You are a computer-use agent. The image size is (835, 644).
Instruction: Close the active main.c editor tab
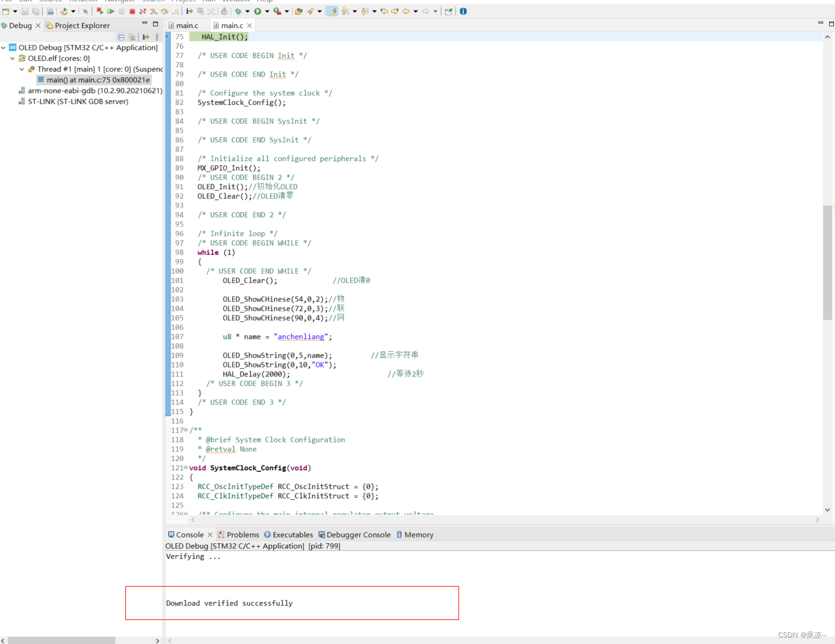pos(249,26)
